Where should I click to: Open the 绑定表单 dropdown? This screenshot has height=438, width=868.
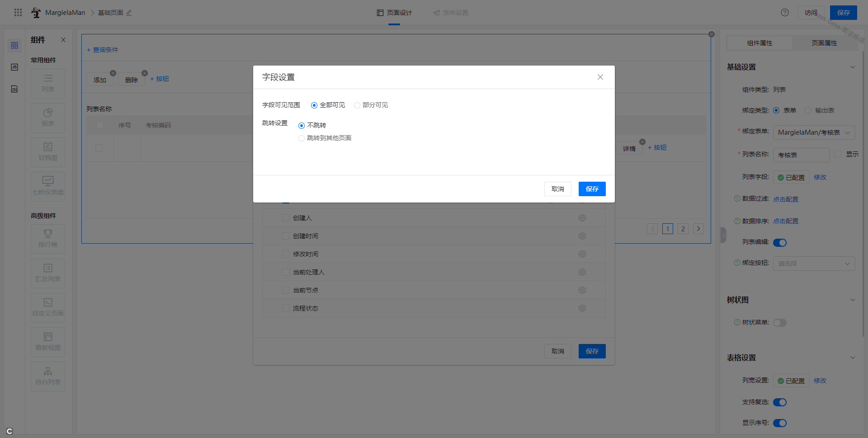pos(814,132)
